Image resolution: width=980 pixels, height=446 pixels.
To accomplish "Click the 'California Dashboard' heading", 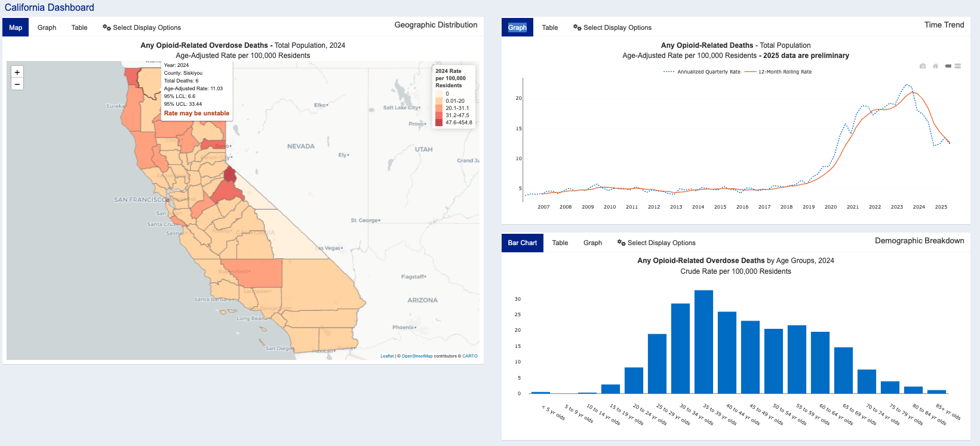I will click(50, 8).
